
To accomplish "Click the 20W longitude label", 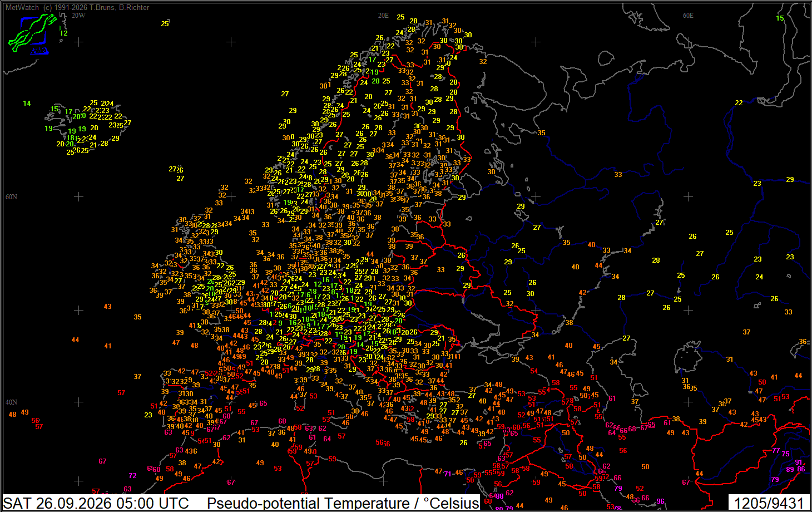I will point(78,16).
